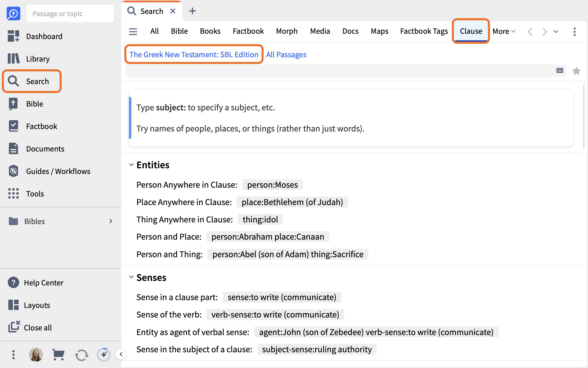Add a new tab with plus button

point(192,11)
